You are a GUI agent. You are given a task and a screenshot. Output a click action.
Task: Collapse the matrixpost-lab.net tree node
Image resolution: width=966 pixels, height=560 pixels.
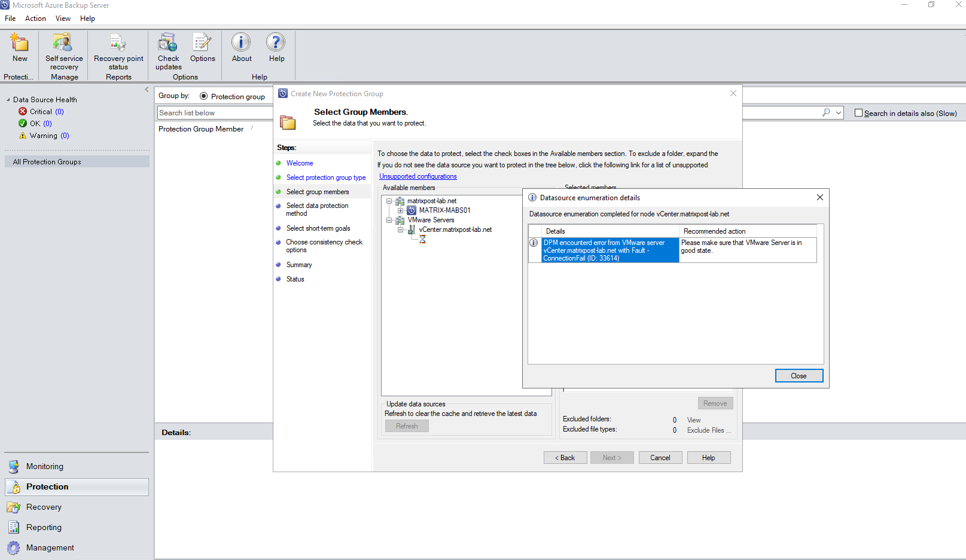pos(389,201)
